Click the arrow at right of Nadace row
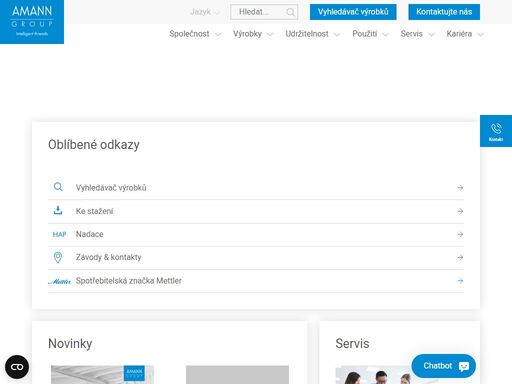 [x=460, y=234]
